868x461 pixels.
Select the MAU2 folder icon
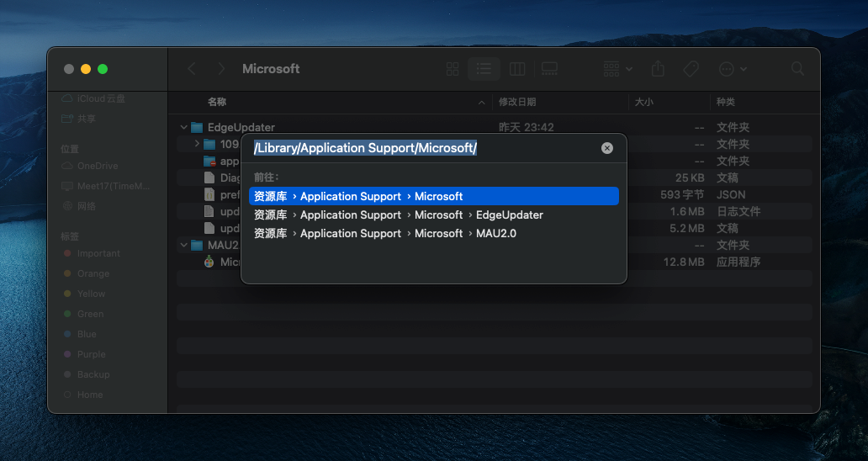pyautogui.click(x=197, y=245)
